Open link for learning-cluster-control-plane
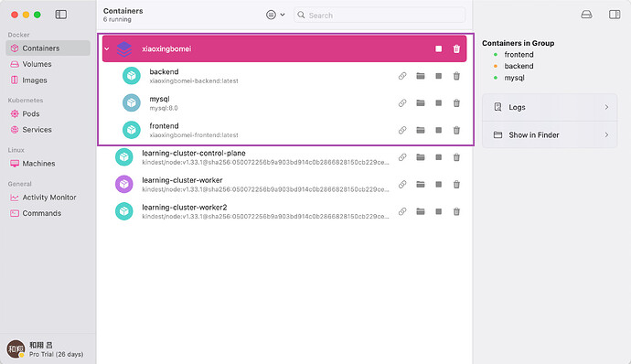This screenshot has height=364, width=631. coord(402,157)
